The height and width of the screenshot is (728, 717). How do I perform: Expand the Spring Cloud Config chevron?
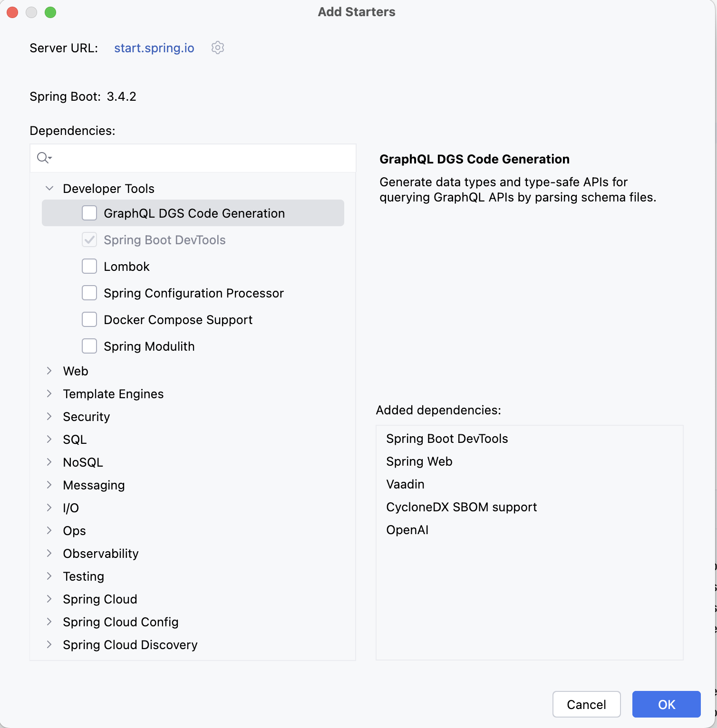click(49, 622)
